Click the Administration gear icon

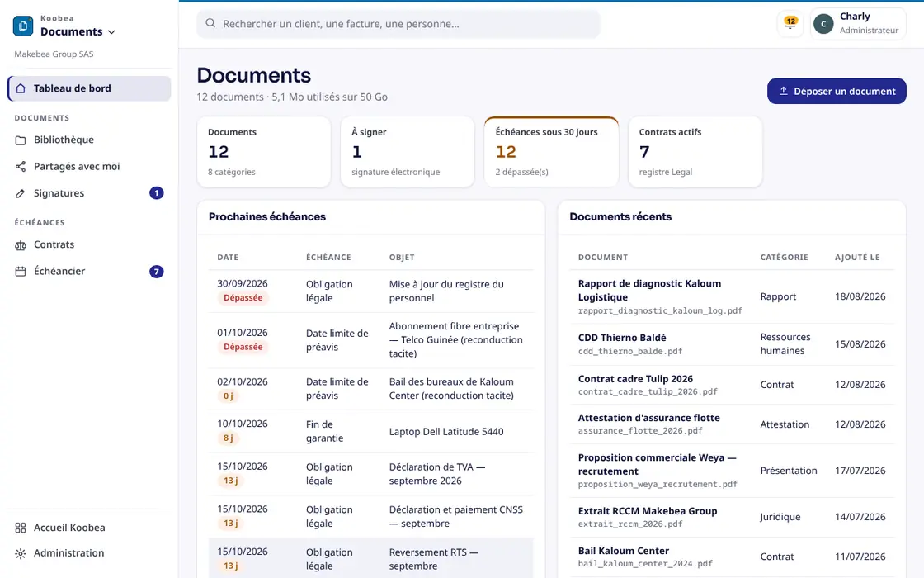21,553
